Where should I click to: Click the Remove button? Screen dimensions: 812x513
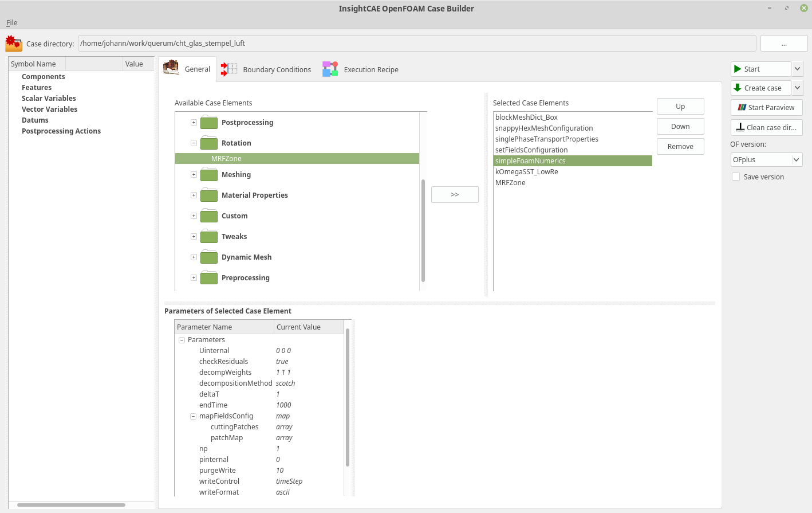pyautogui.click(x=680, y=146)
